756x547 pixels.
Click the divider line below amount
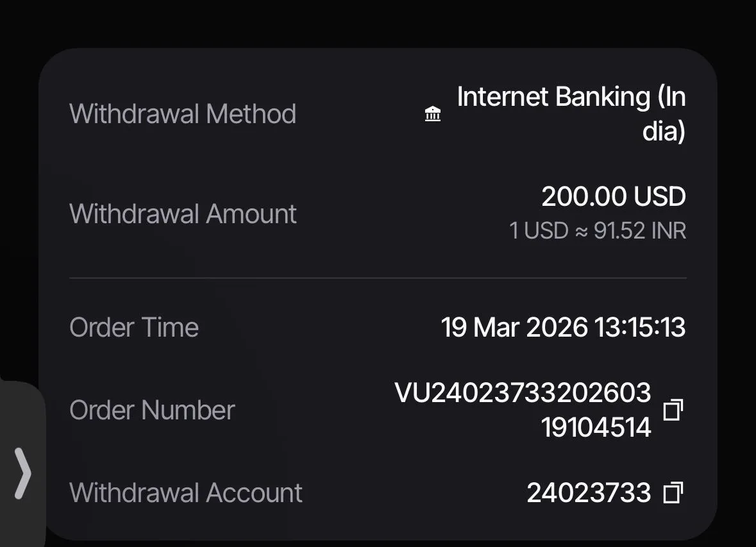pyautogui.click(x=378, y=278)
